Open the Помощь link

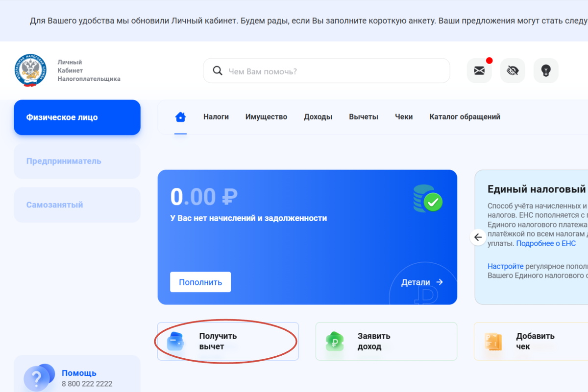[79, 373]
